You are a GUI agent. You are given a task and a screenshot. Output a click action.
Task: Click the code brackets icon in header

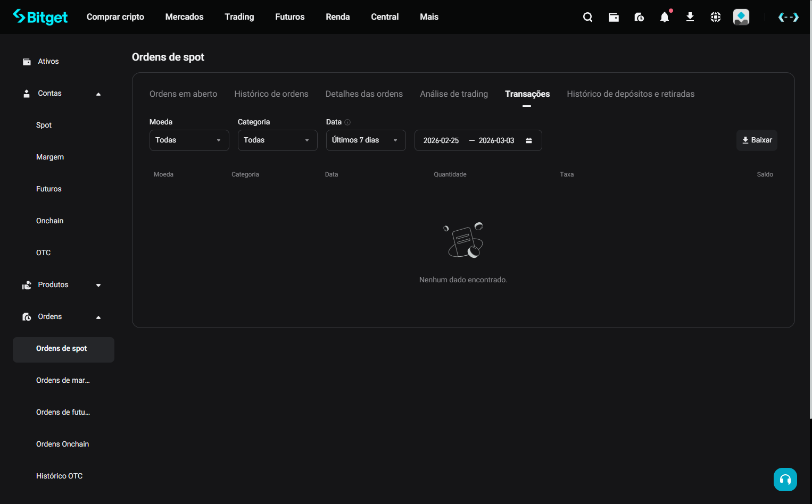pyautogui.click(x=788, y=17)
